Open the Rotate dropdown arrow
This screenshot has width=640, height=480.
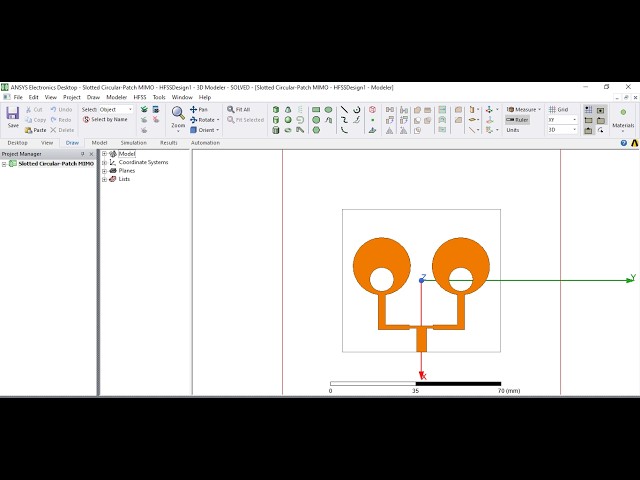click(218, 120)
